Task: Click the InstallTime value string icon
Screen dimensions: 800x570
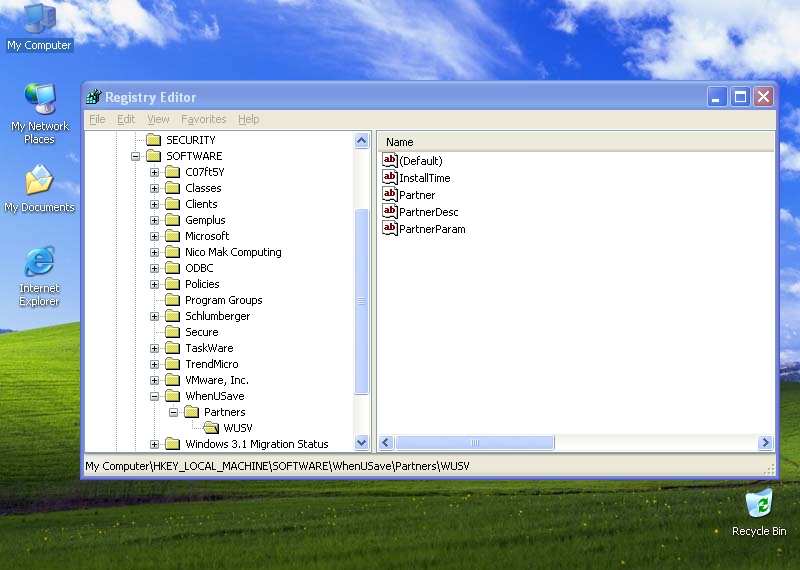Action: pos(390,178)
